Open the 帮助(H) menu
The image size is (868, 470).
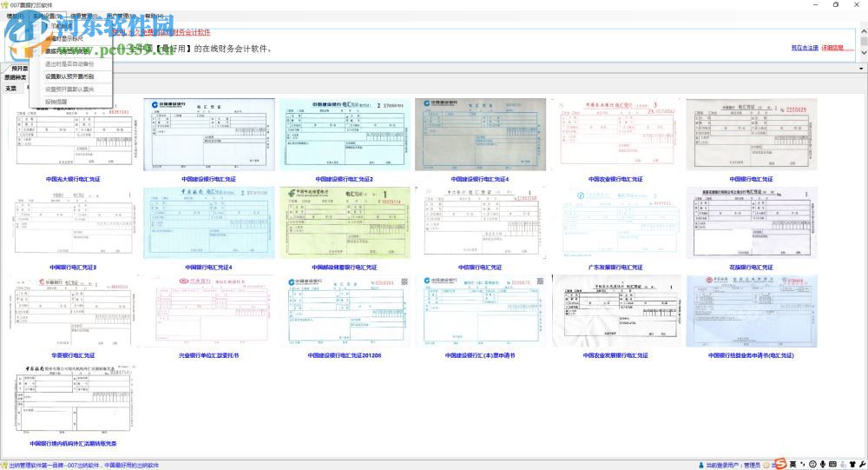pyautogui.click(x=154, y=17)
